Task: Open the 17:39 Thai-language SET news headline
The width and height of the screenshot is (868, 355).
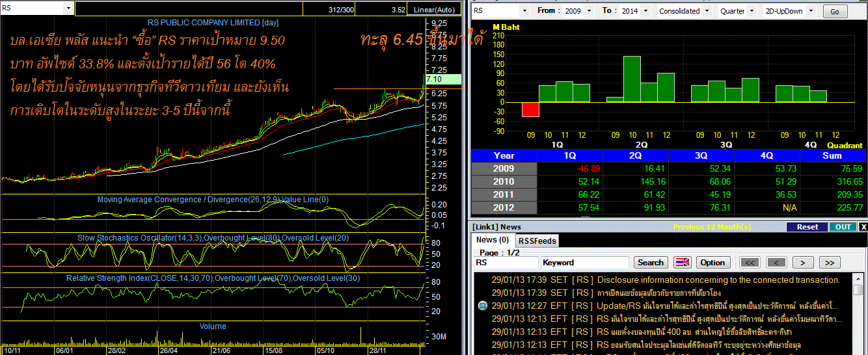Action: click(x=660, y=293)
